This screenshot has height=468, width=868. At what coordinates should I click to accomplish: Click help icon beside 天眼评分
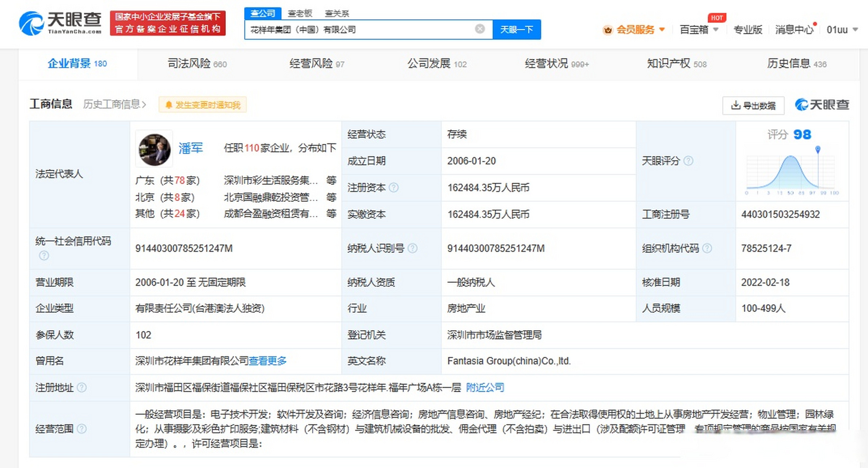tap(688, 161)
